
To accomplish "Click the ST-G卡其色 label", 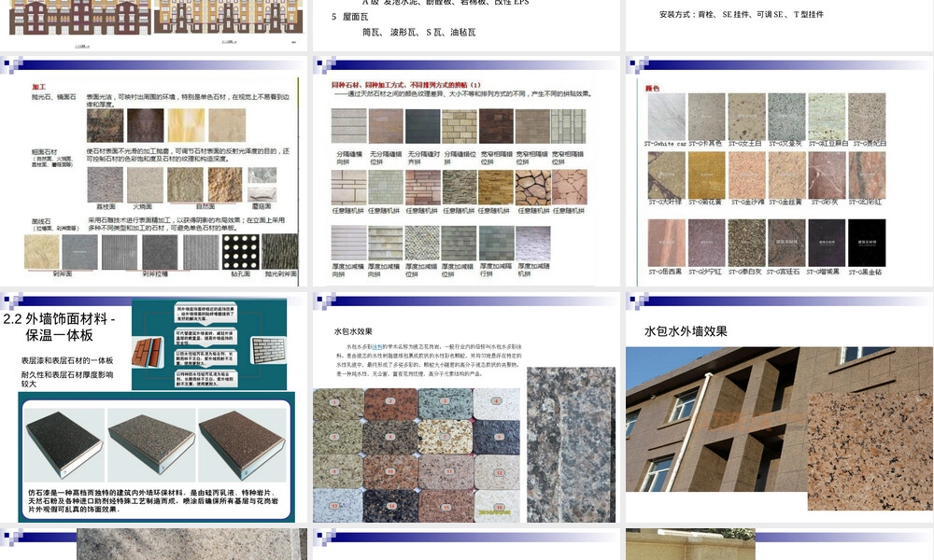I will [705, 144].
